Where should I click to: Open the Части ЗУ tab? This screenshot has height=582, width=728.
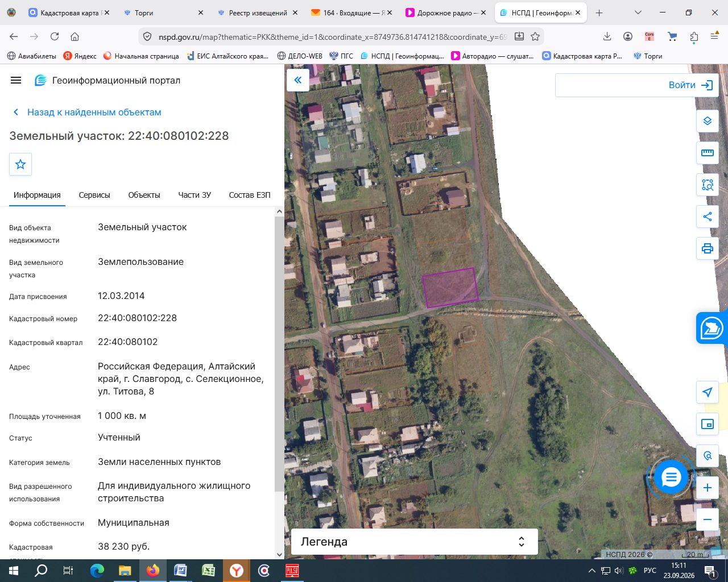195,195
